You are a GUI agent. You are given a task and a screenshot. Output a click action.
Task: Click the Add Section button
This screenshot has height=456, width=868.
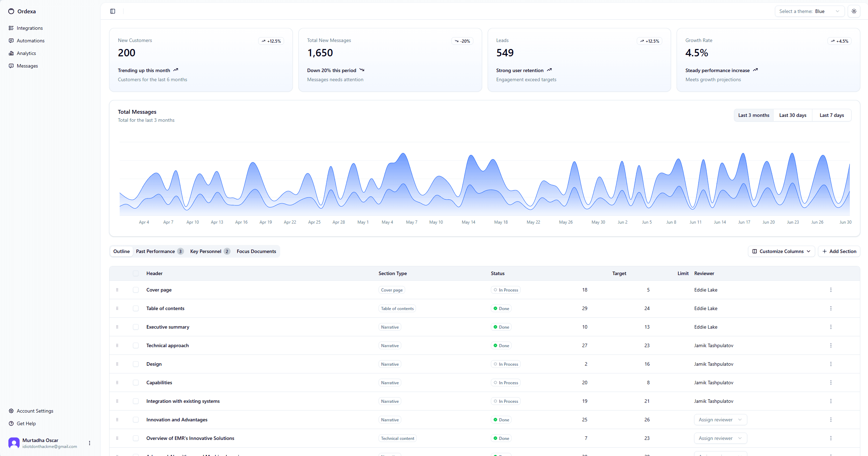pyautogui.click(x=839, y=251)
